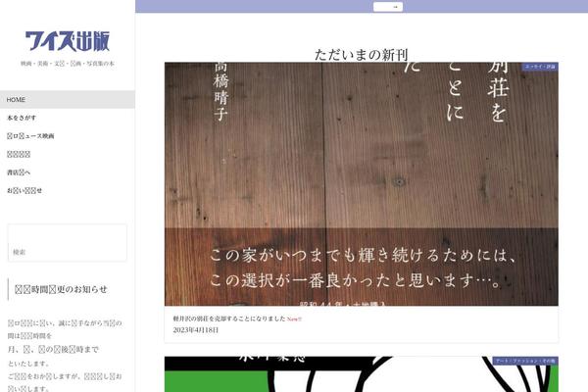This screenshot has height=392, width=588.
Task: Click the white button in purple top bar
Action: [x=388, y=7]
